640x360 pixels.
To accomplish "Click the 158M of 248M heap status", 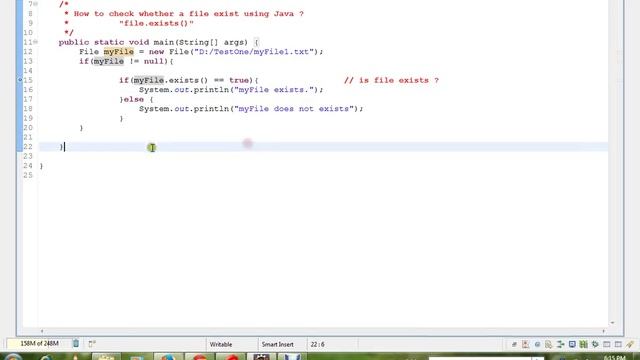I will coord(39,344).
